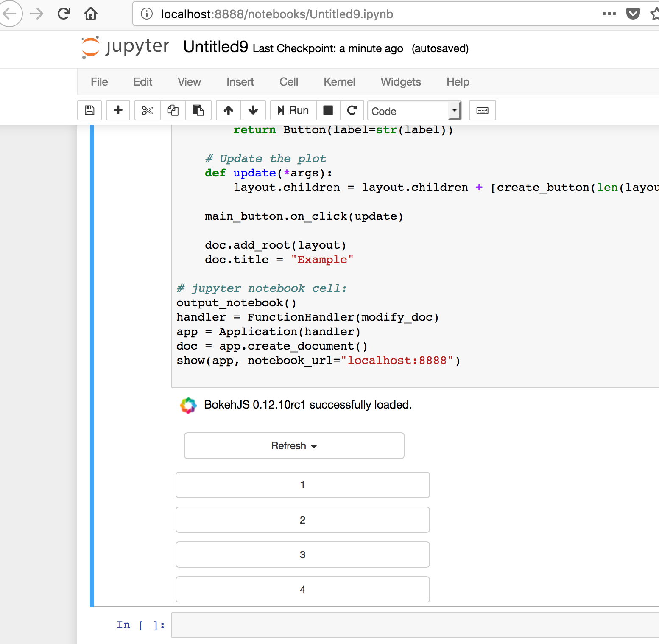The width and height of the screenshot is (659, 644).
Task: Click the button labeled 3
Action: tap(302, 554)
